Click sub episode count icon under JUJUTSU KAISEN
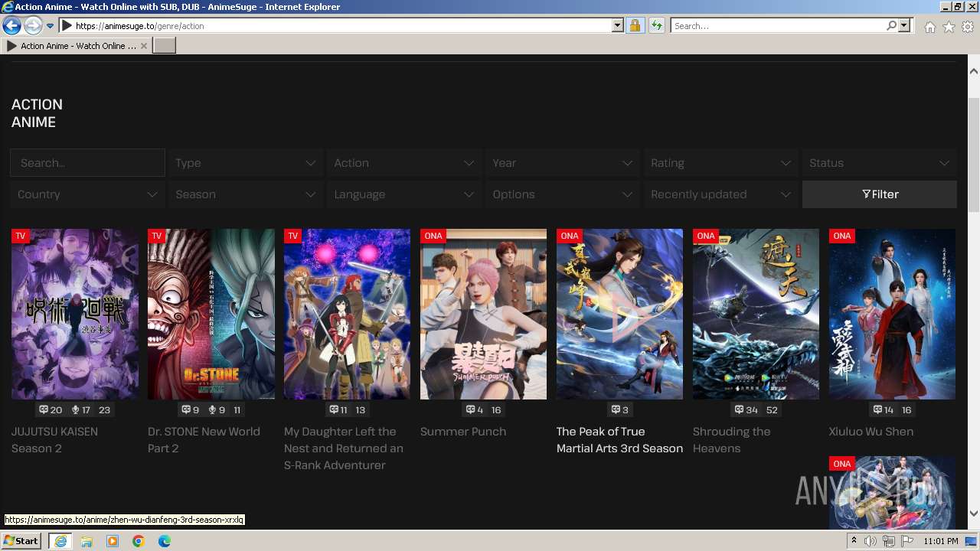This screenshot has height=551, width=980. (x=44, y=409)
